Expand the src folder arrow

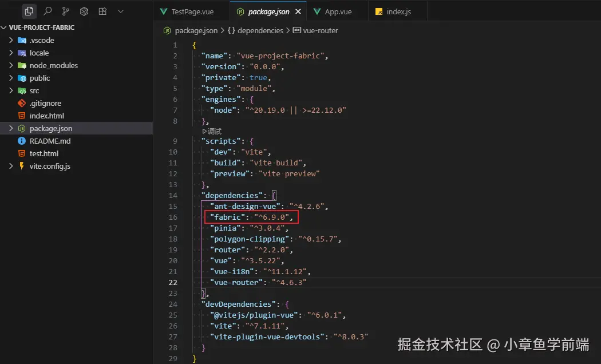point(11,91)
